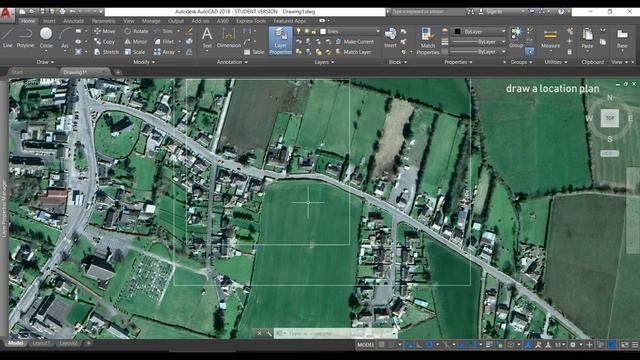Select the Measure utility
This screenshot has width=640, height=360.
550,39
